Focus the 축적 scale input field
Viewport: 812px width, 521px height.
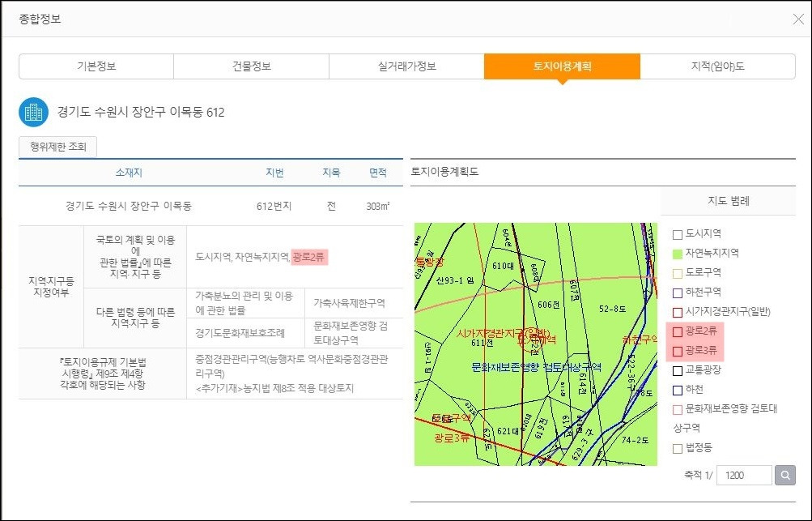744,475
